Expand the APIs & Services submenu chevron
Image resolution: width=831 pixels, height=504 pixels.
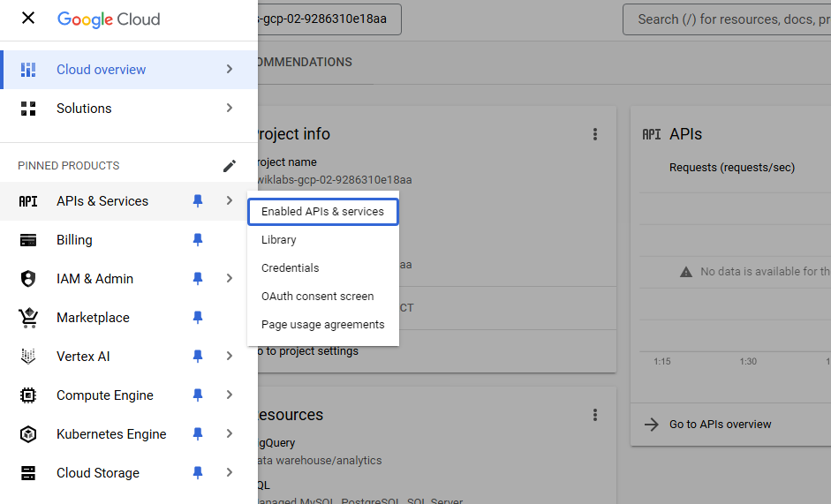click(x=230, y=200)
